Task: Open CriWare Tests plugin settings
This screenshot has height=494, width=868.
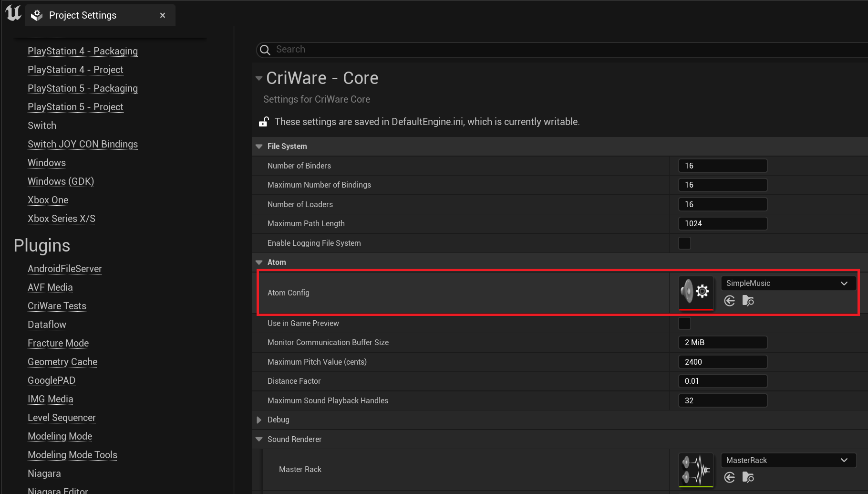Action: (x=57, y=306)
